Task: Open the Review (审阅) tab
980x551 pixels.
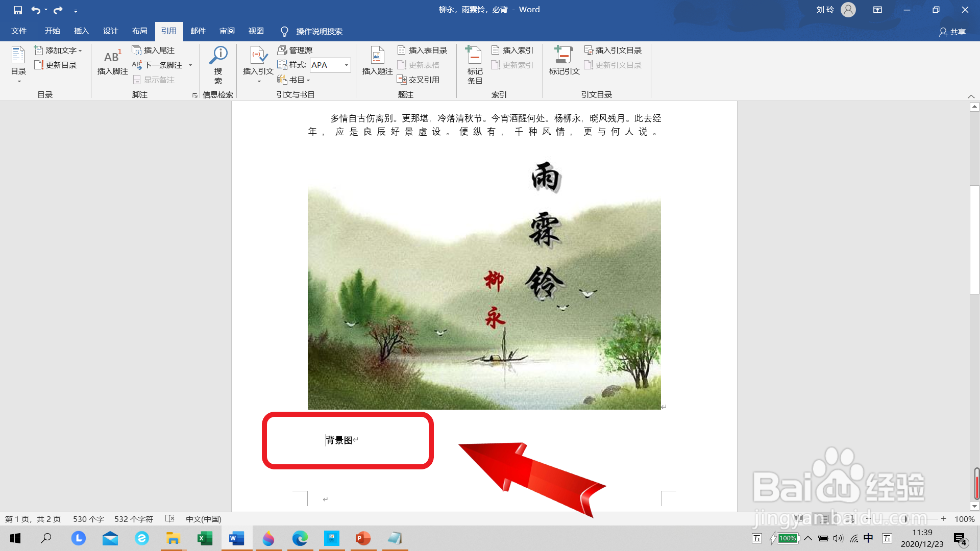Action: click(227, 31)
